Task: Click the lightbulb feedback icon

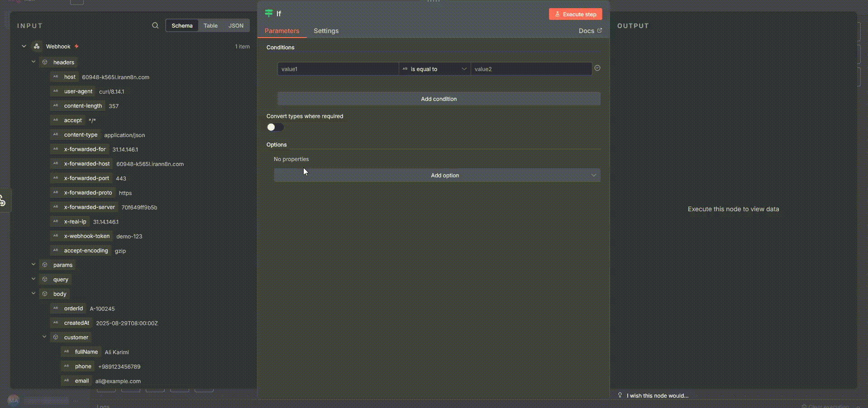Action: point(620,395)
